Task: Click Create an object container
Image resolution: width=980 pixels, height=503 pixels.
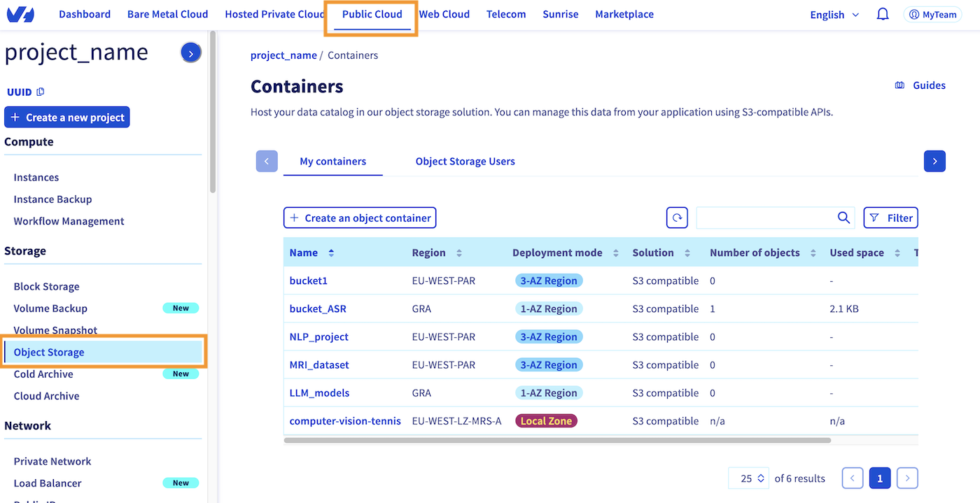Action: coord(360,218)
